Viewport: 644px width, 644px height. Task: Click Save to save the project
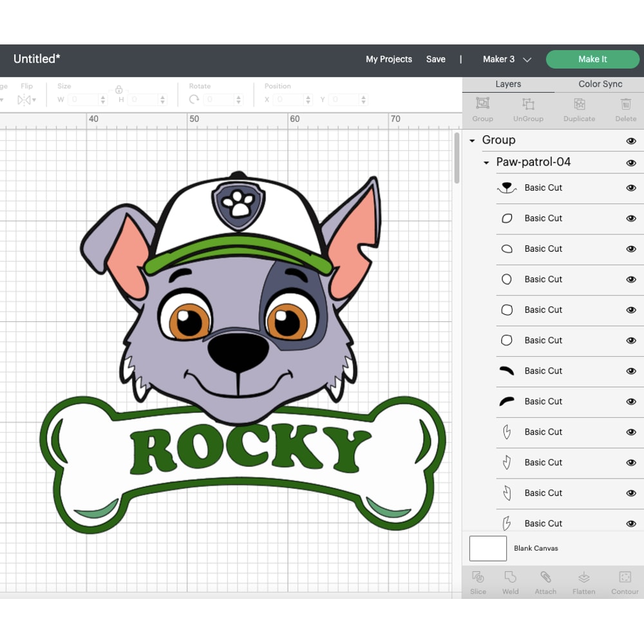(x=436, y=59)
